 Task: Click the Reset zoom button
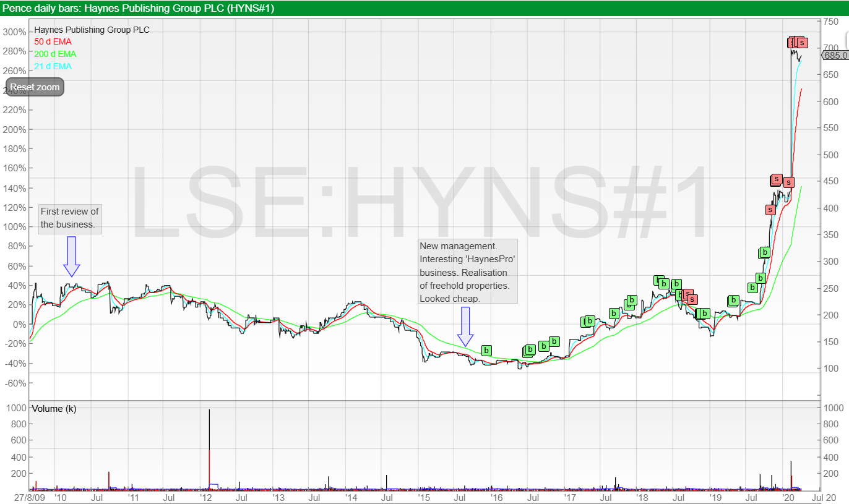click(x=35, y=87)
